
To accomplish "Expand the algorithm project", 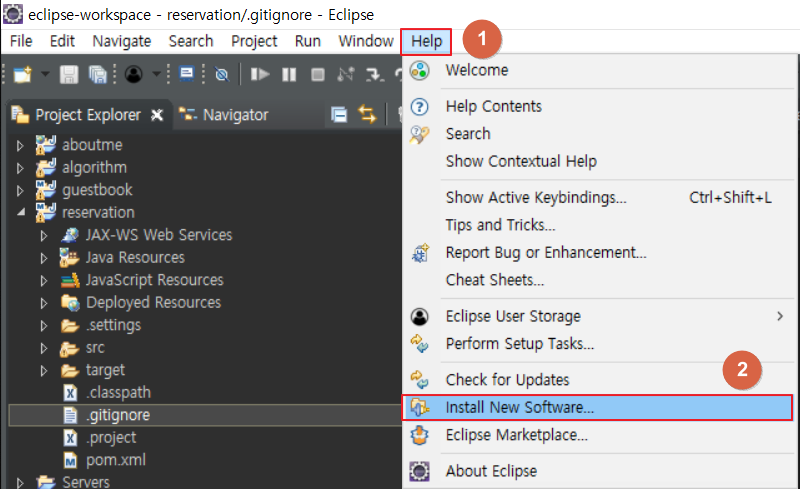I will click(x=20, y=168).
